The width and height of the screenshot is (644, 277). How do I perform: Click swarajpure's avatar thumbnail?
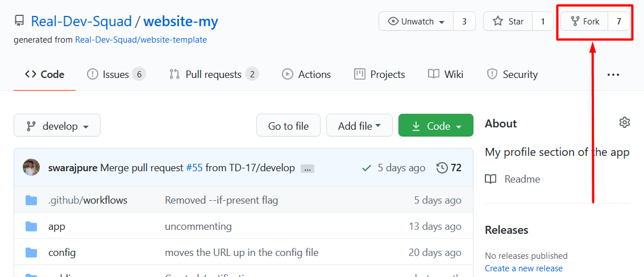(x=31, y=168)
